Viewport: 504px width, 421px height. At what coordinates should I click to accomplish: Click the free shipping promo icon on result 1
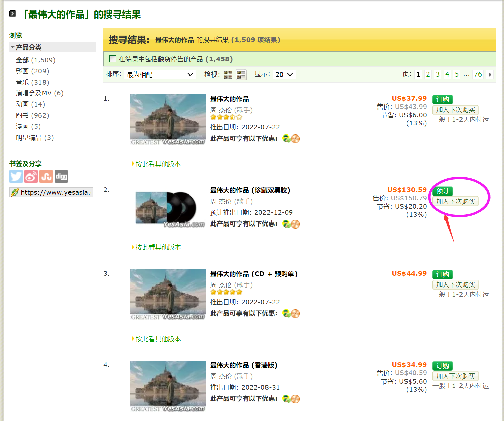(286, 138)
